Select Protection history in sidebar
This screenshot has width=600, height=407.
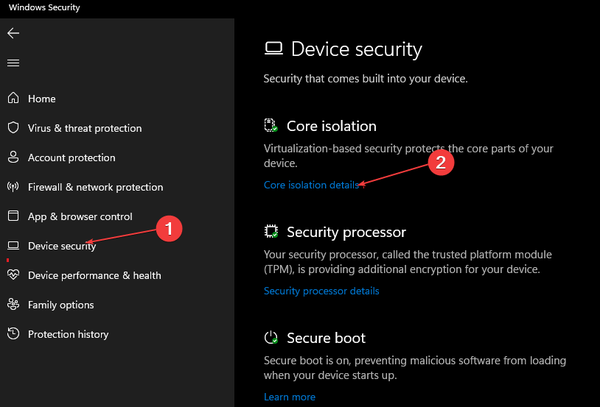point(68,334)
